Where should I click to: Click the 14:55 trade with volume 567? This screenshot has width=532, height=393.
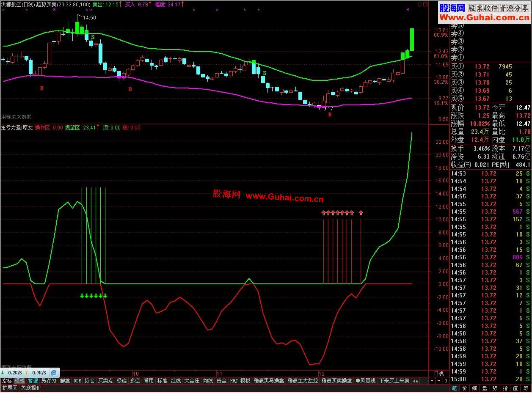491,212
